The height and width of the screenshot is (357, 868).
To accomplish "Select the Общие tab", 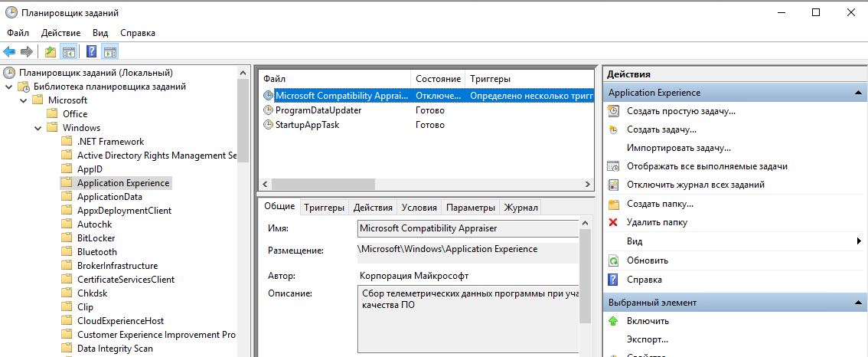I will pyautogui.click(x=279, y=206).
